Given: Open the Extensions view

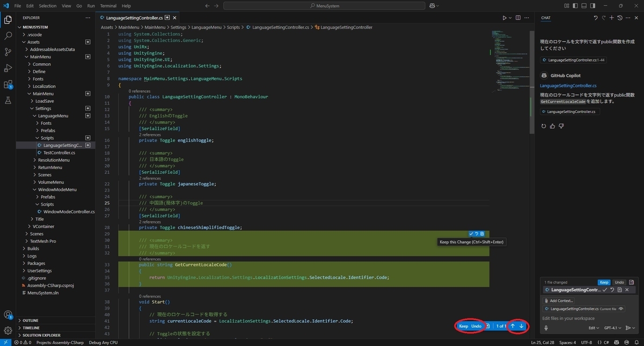Looking at the screenshot, I should [x=8, y=84].
